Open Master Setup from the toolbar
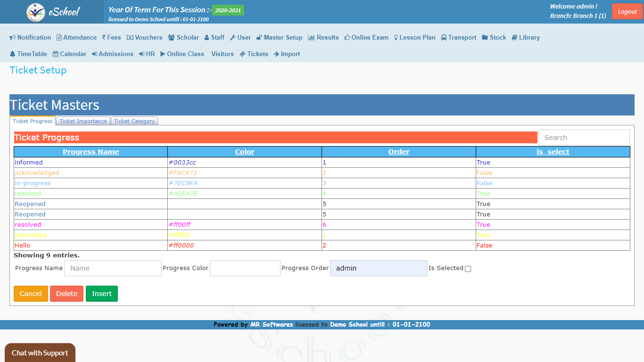 [259, 37]
